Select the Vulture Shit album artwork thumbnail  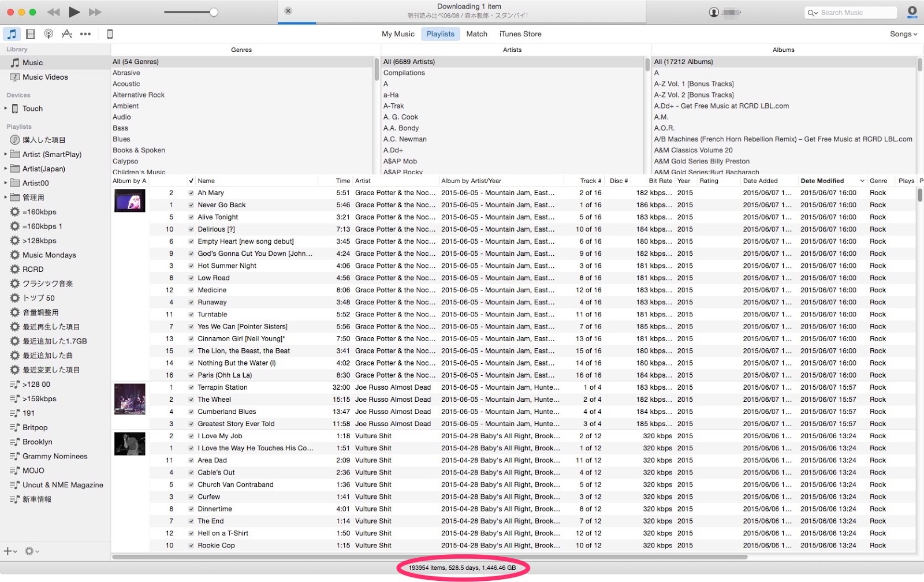click(x=130, y=443)
